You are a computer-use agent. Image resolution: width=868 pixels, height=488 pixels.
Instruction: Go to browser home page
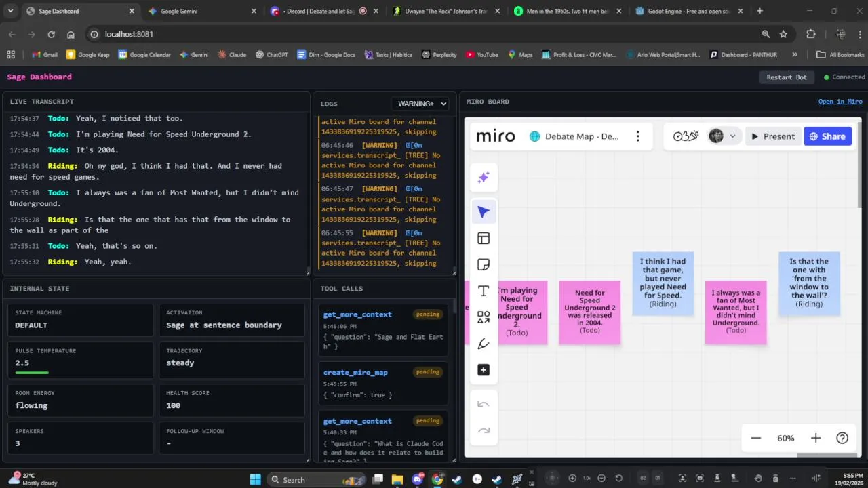point(71,34)
